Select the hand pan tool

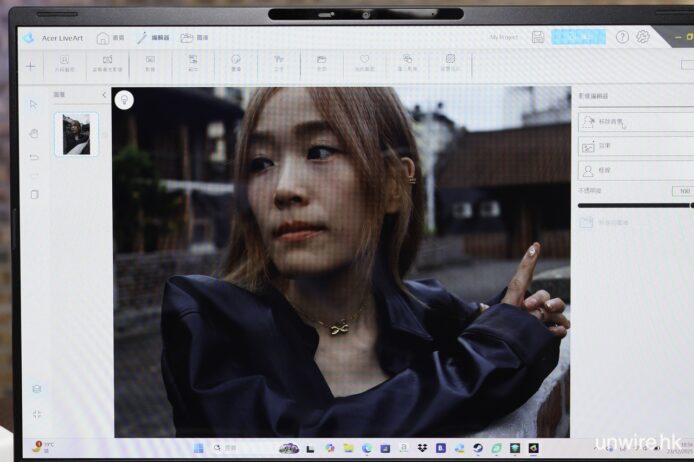33,132
